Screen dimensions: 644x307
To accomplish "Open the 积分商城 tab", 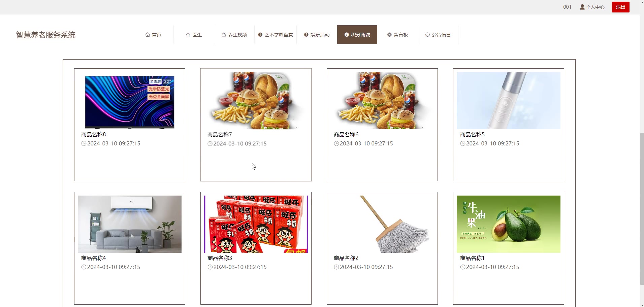I will pos(357,35).
